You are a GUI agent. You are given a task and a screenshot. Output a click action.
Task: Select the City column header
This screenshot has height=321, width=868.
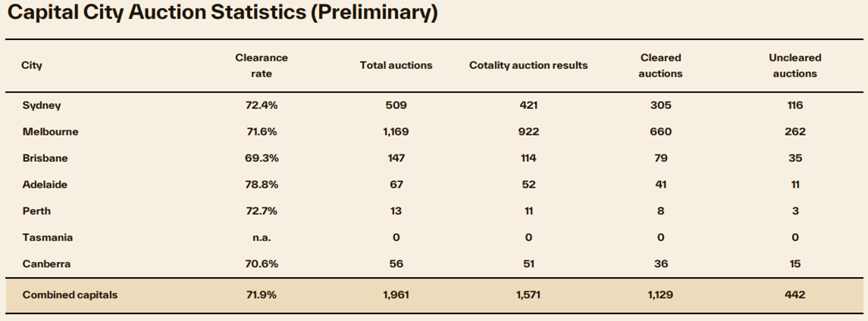[32, 65]
